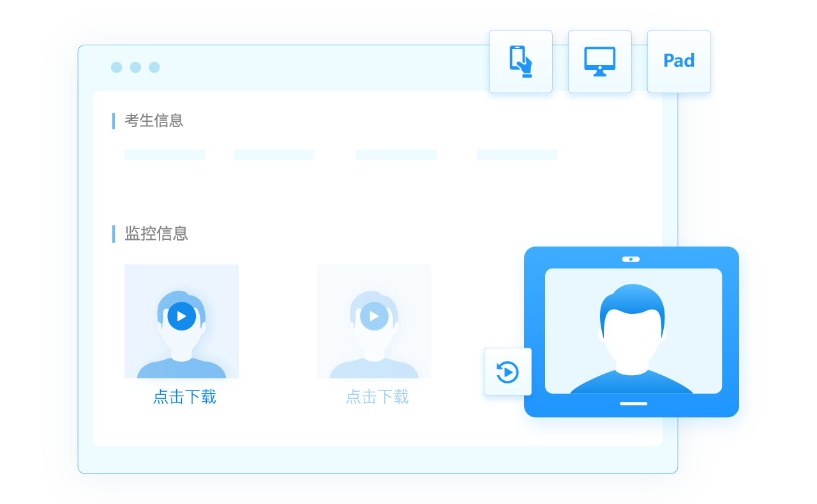Play the second, faded monitoring video
The width and height of the screenshot is (817, 504).
374,316
